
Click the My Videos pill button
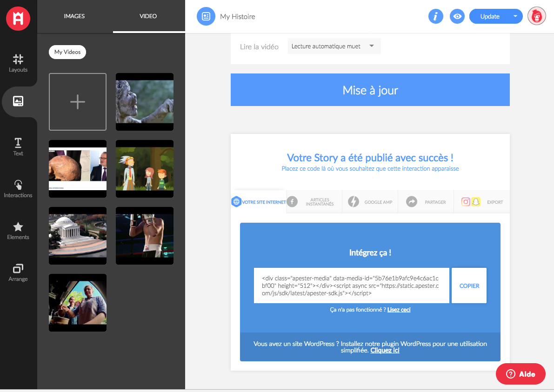(x=67, y=52)
